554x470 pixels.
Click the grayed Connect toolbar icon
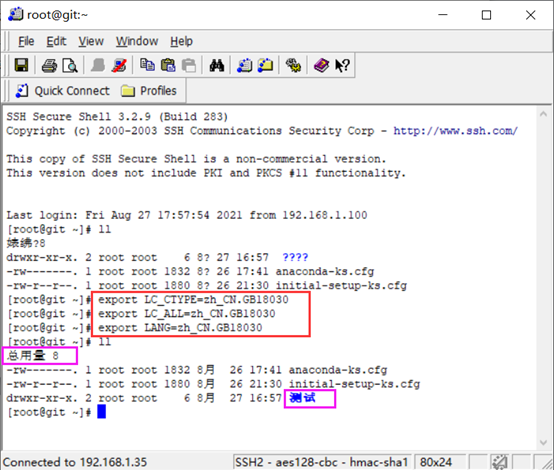tap(98, 65)
